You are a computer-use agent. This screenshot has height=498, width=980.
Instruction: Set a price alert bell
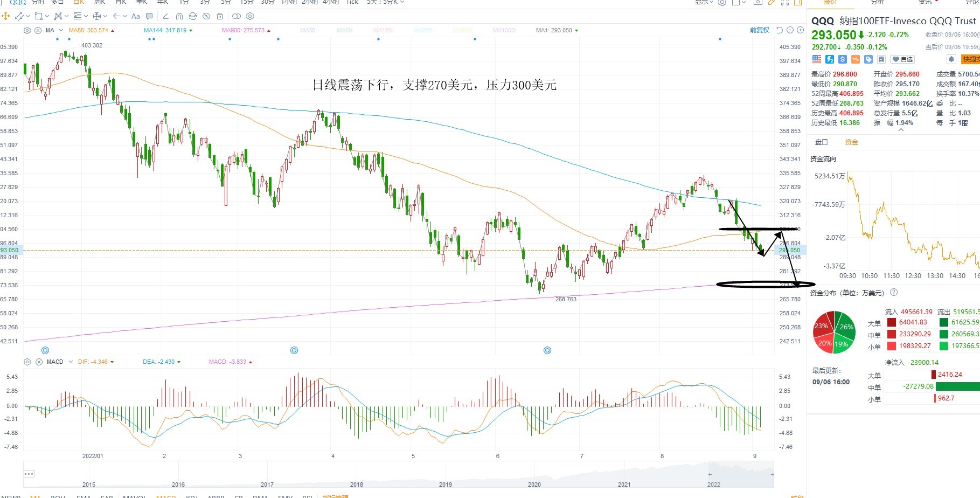951,59
